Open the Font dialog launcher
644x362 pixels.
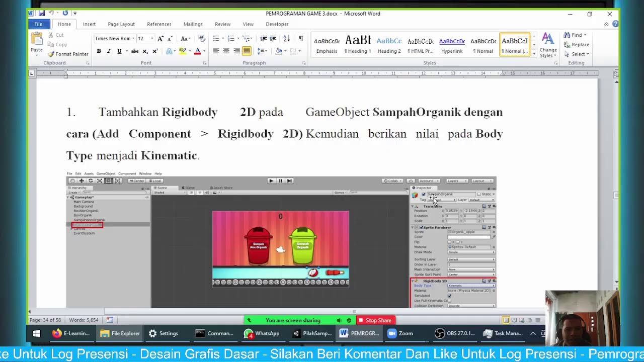pyautogui.click(x=205, y=63)
